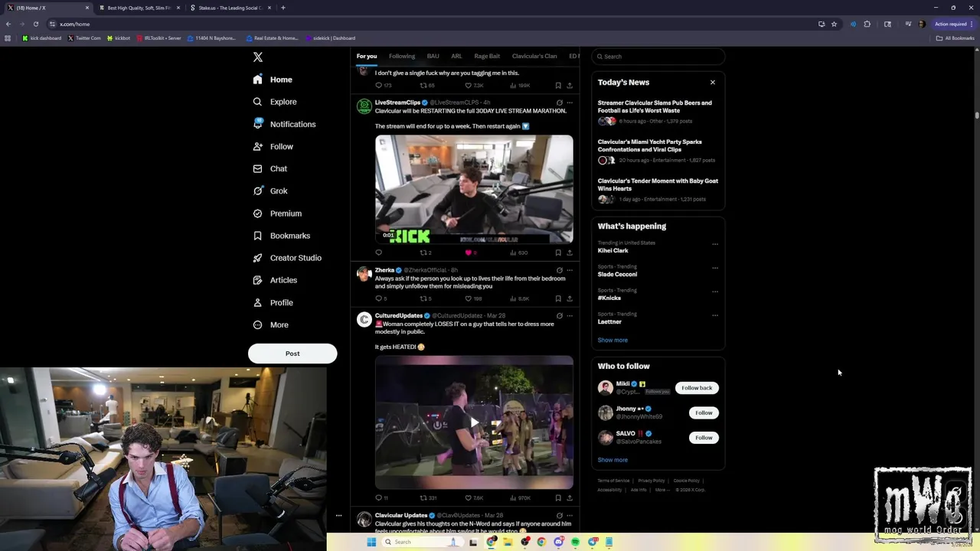Open File Explorer from the taskbar
Image resolution: width=980 pixels, height=551 pixels.
coord(508,542)
